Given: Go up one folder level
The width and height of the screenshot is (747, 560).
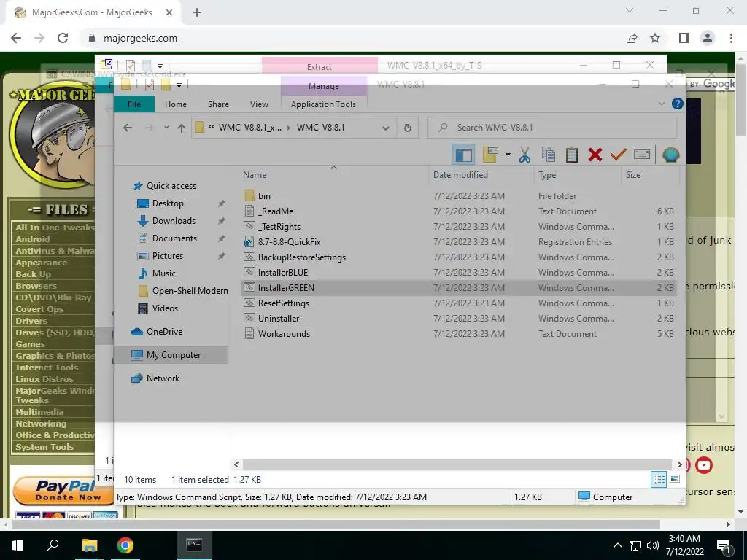Looking at the screenshot, I should tap(182, 128).
